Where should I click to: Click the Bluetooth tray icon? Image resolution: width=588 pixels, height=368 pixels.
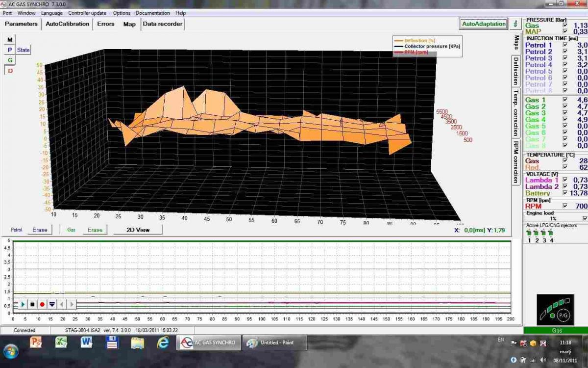point(514,359)
